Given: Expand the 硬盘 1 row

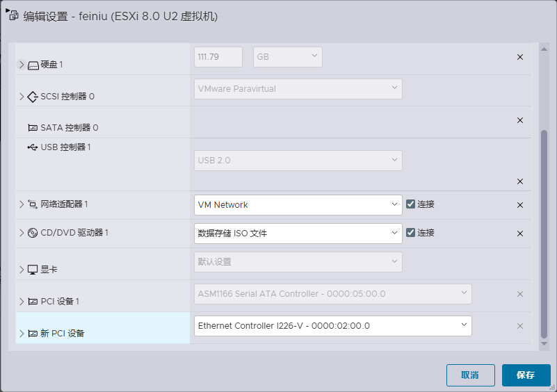Looking at the screenshot, I should coord(21,65).
